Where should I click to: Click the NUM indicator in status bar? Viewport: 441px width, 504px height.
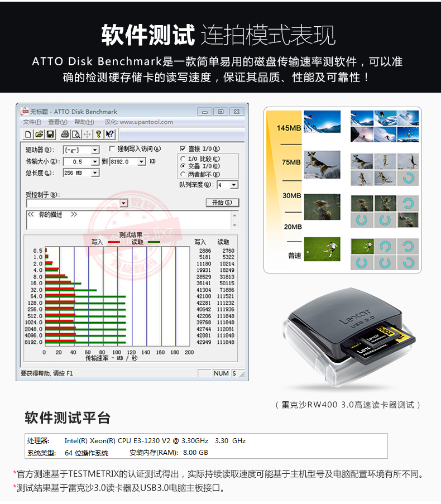[x=221, y=373]
